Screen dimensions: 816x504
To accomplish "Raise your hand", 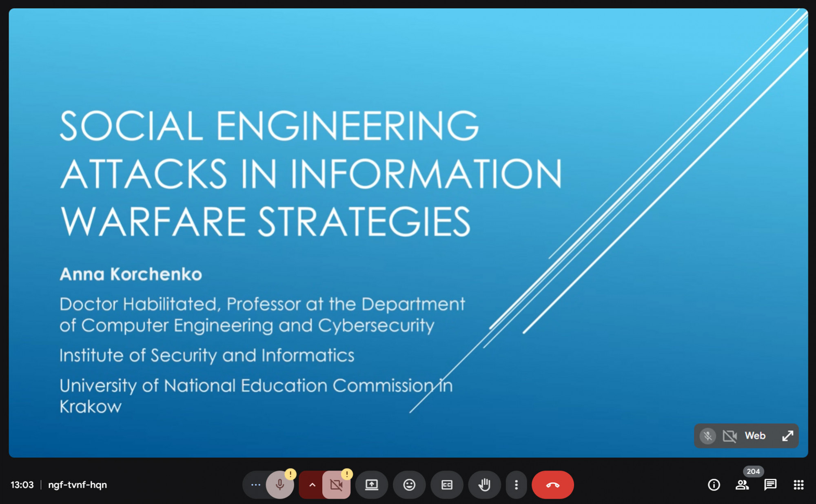I will click(484, 485).
